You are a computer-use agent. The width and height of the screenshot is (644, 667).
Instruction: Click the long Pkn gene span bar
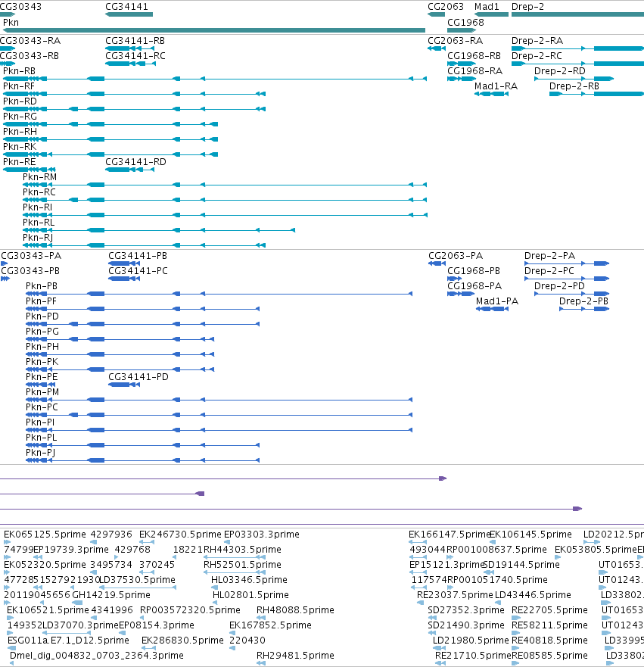pos(214,30)
